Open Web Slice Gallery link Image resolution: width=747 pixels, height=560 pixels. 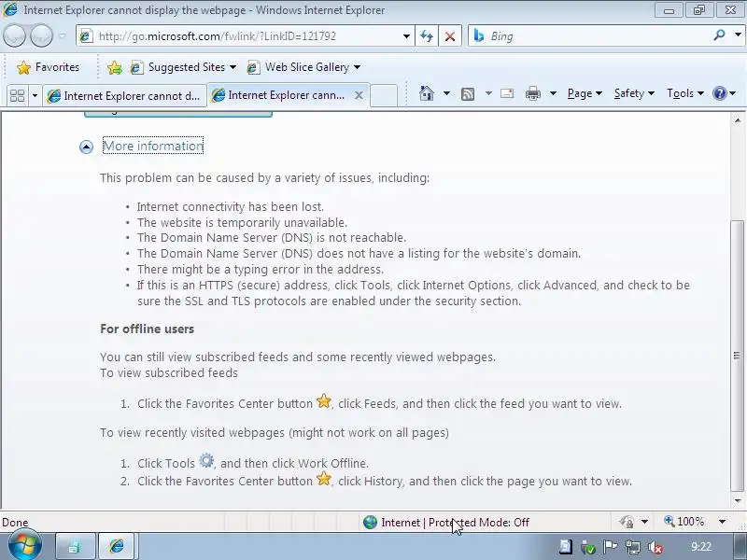(x=299, y=67)
